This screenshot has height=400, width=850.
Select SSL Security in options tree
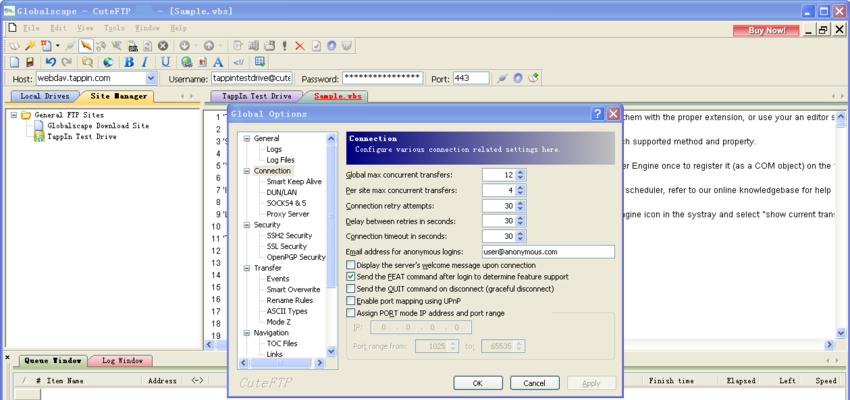click(x=286, y=247)
